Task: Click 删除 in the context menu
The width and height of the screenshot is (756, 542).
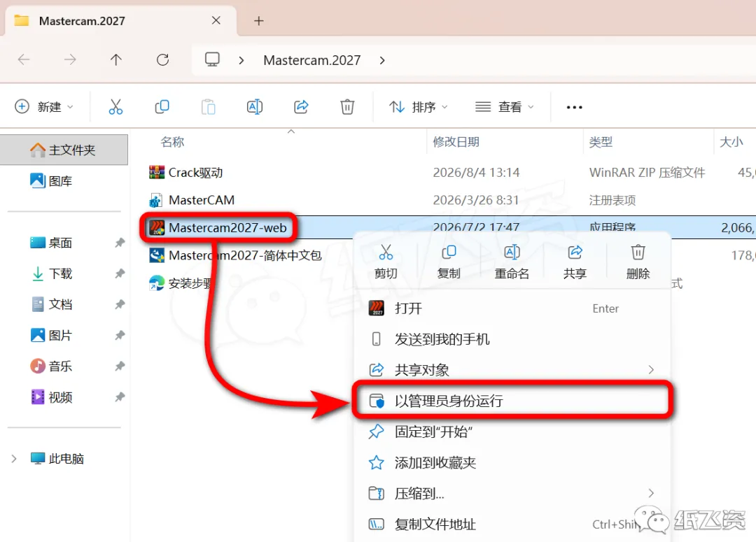Action: [x=638, y=262]
